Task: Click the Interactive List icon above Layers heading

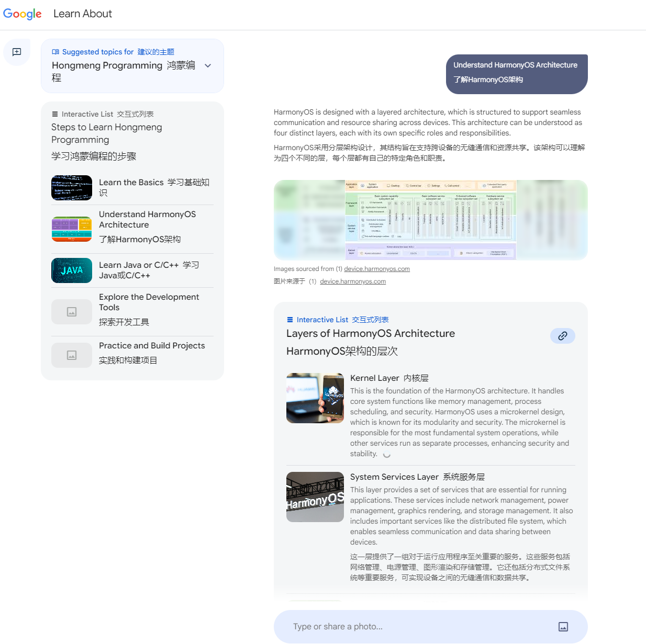Action: click(x=290, y=320)
